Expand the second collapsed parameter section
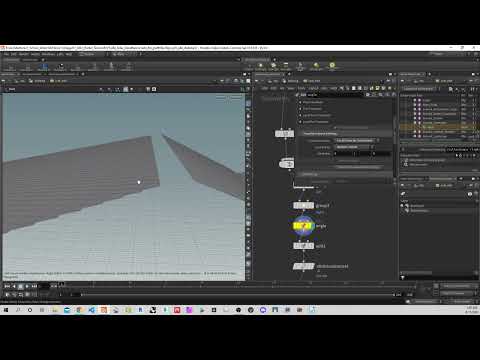 pyautogui.click(x=300, y=109)
